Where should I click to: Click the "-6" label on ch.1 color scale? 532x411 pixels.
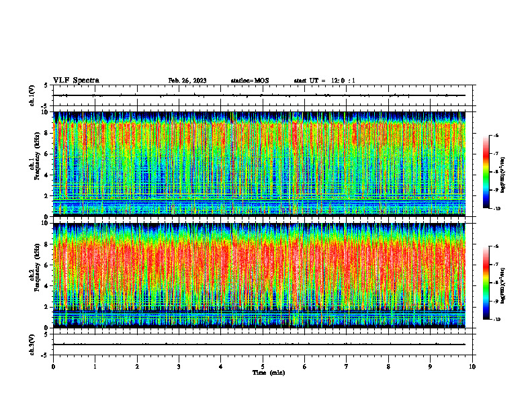click(496, 136)
